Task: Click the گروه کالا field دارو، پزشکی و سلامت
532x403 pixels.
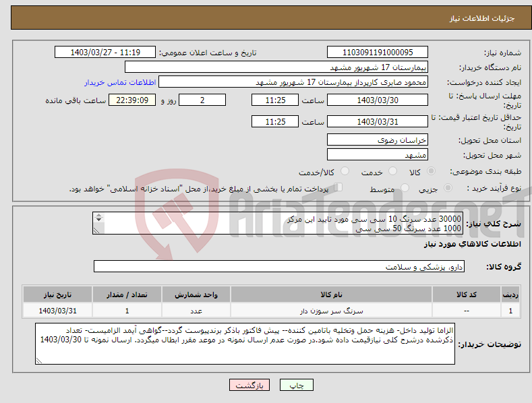Action: coord(279,267)
